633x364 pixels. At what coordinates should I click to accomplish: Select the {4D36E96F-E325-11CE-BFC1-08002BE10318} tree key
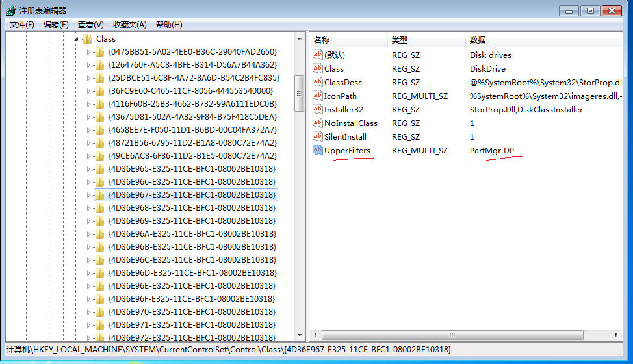tap(192, 298)
